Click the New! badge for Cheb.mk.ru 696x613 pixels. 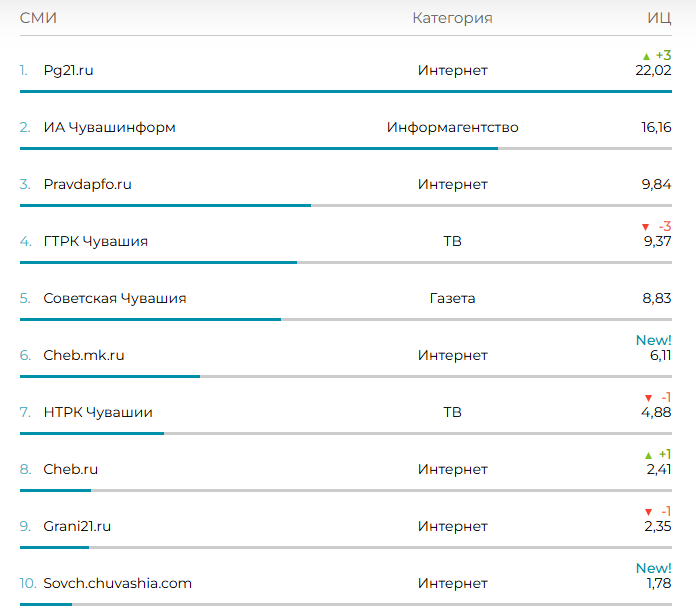pos(653,340)
